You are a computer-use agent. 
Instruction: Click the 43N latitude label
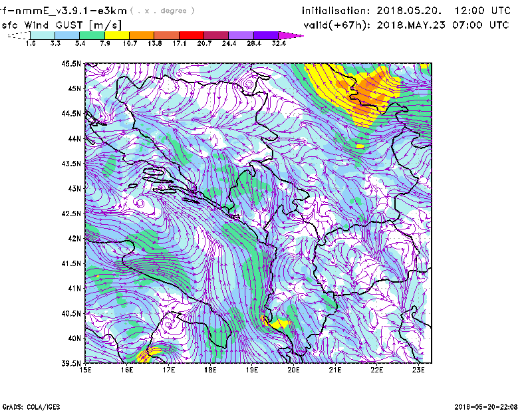[74, 188]
